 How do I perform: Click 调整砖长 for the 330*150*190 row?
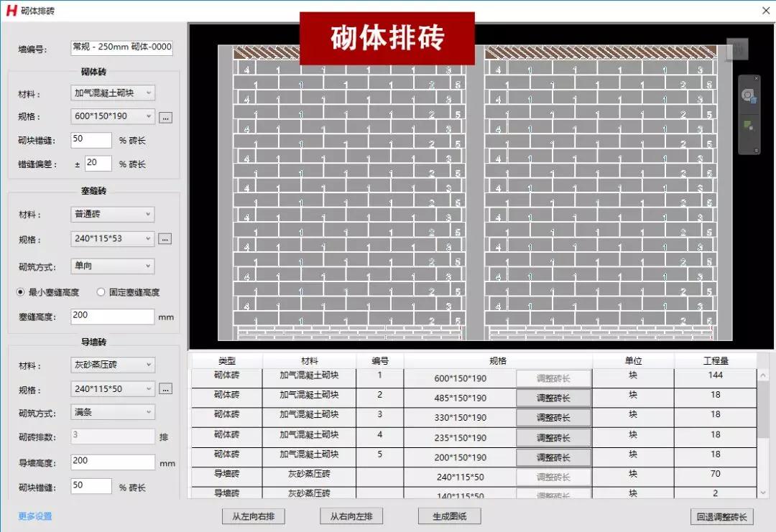pyautogui.click(x=553, y=418)
